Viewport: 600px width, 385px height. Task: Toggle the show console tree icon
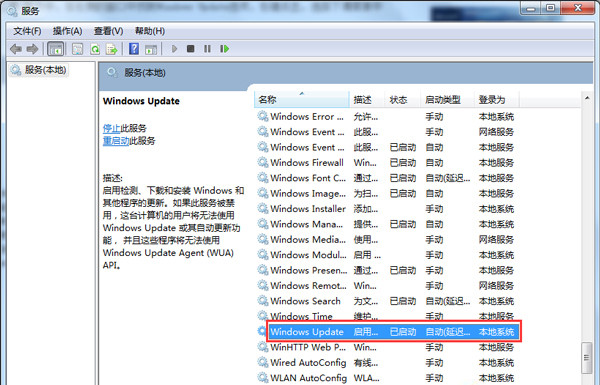[55, 49]
